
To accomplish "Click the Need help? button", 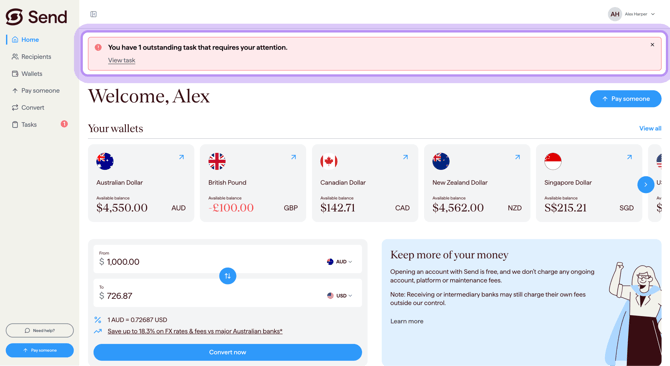I will tap(40, 331).
